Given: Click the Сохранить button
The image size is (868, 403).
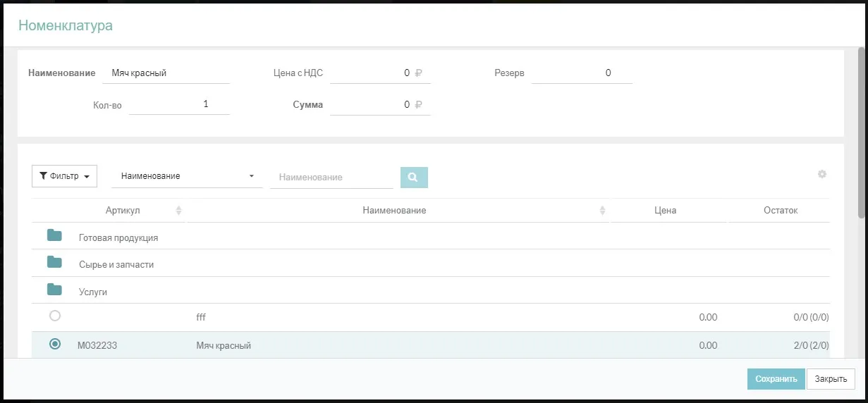Looking at the screenshot, I should [x=775, y=379].
